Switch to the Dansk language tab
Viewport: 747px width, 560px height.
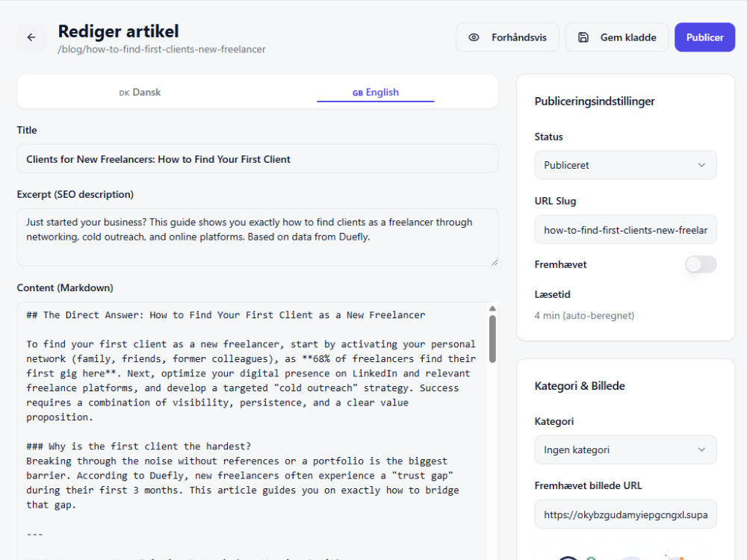pos(140,92)
